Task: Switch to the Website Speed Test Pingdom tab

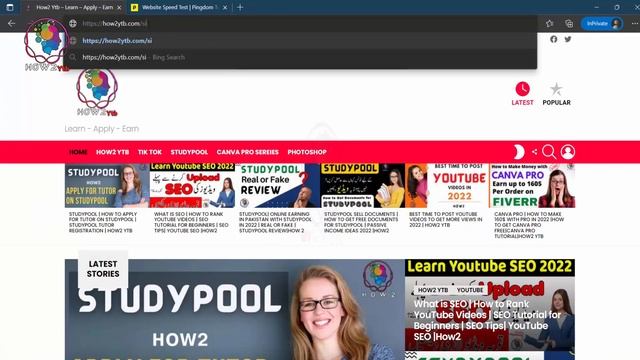Action: point(180,7)
